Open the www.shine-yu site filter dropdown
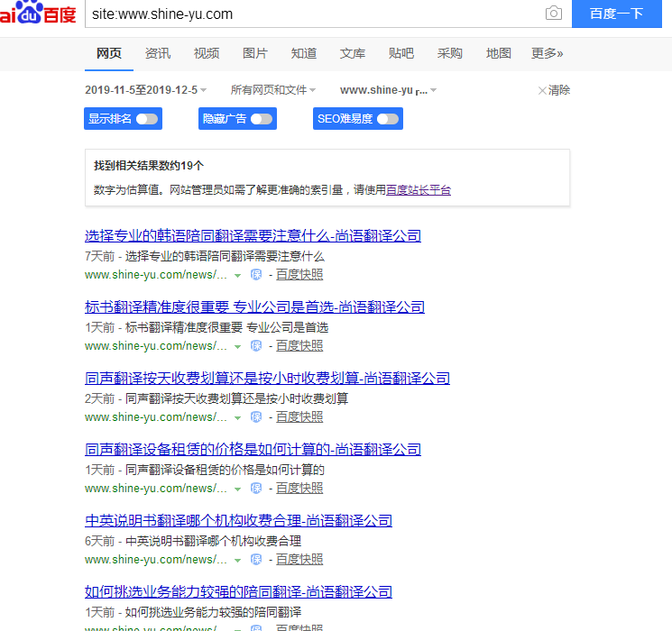 [x=388, y=90]
